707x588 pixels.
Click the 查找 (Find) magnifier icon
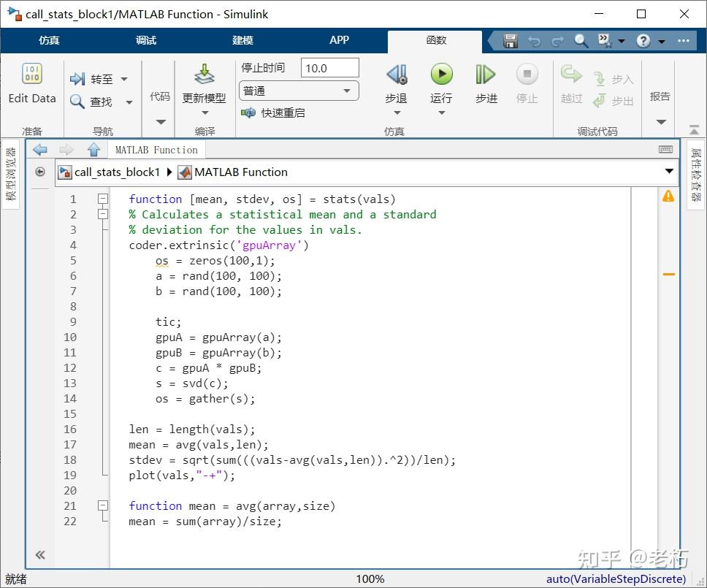(77, 101)
